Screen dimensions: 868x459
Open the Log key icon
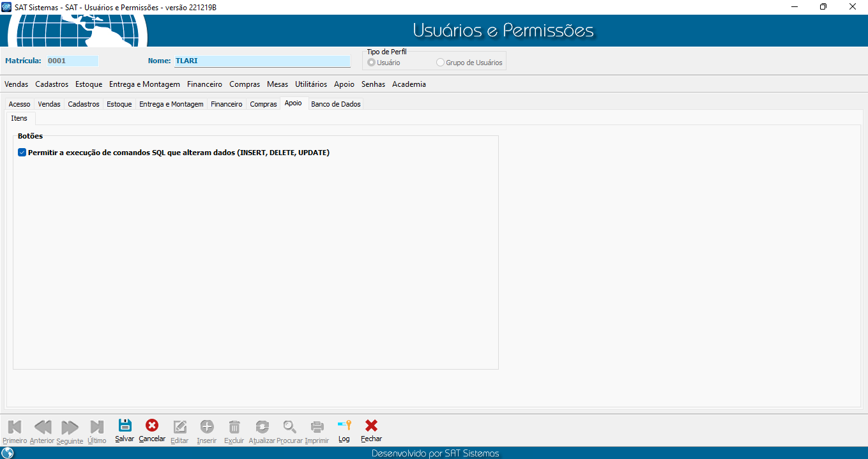[344, 426]
